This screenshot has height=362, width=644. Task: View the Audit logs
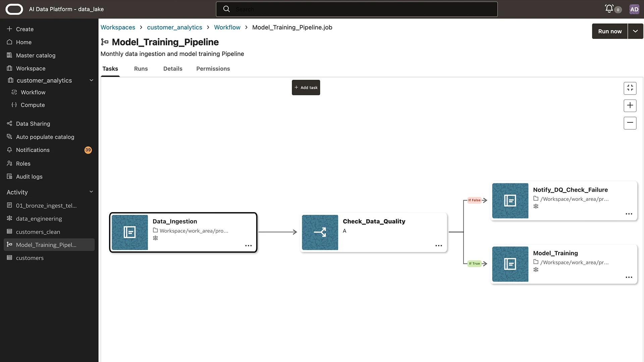click(29, 177)
